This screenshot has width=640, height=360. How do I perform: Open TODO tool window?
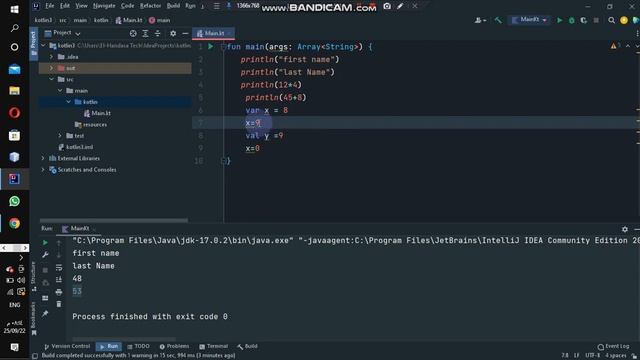tap(138, 347)
